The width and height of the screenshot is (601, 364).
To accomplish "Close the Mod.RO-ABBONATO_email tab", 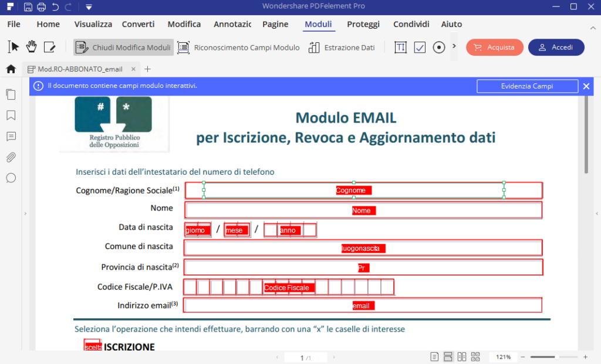I will coord(133,69).
